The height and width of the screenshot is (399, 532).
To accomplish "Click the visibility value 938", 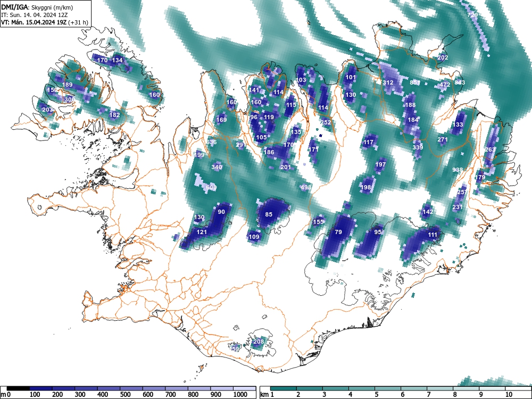I will (458, 170).
